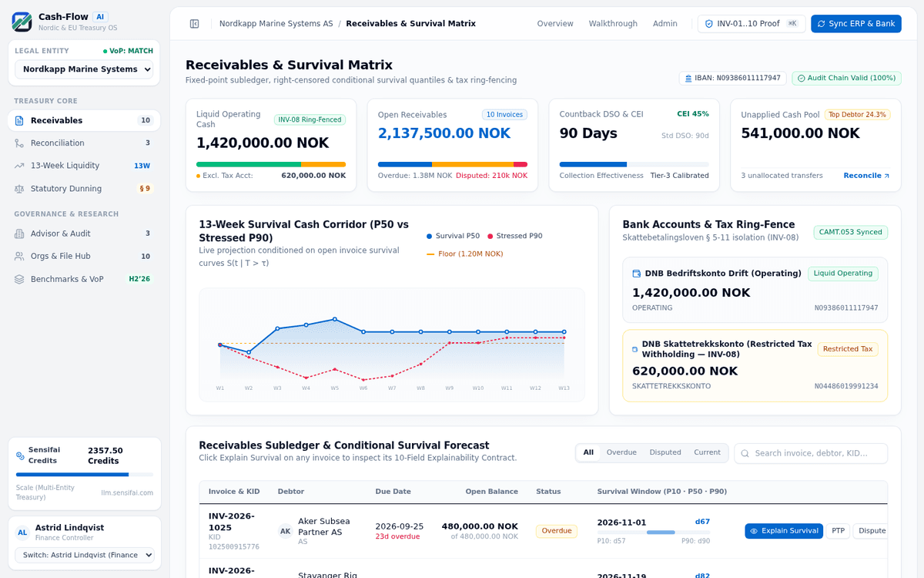Click the Reconcile arrow icon
924x578 pixels.
click(x=886, y=176)
